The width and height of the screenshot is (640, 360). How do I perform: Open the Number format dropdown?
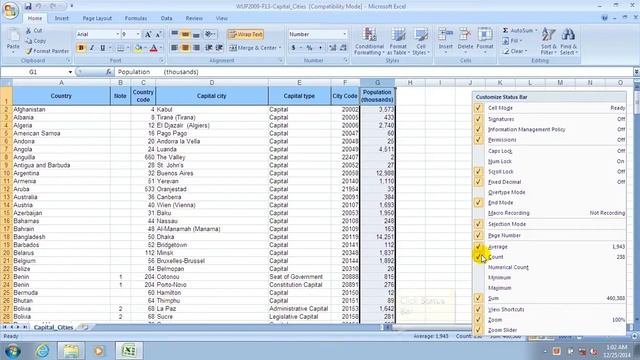tap(344, 34)
